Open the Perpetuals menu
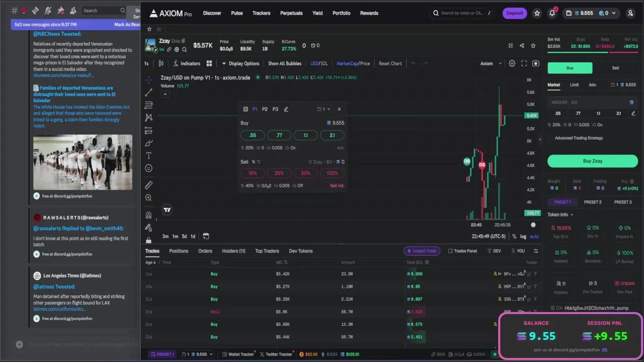 [291, 13]
